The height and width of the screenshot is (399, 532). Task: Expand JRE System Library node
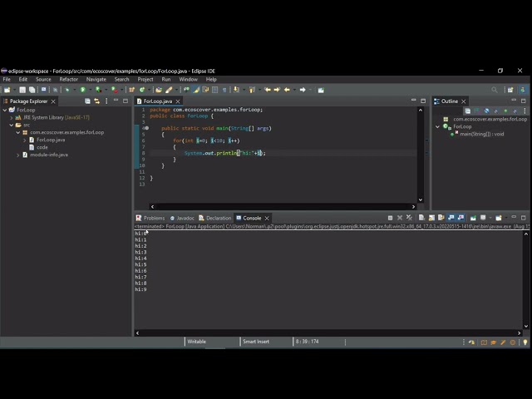pyautogui.click(x=12, y=117)
